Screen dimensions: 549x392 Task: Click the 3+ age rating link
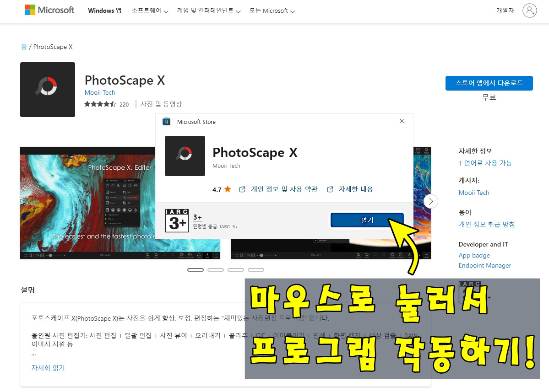(197, 218)
